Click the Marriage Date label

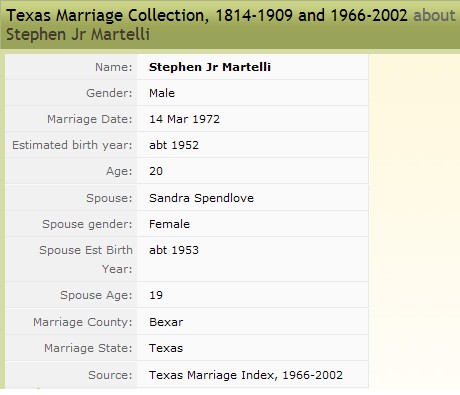(x=90, y=119)
